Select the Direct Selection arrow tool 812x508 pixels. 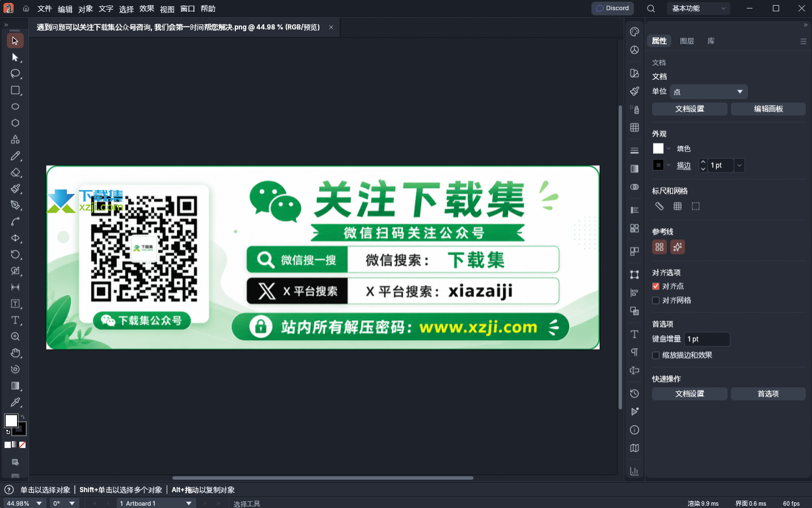(x=15, y=57)
